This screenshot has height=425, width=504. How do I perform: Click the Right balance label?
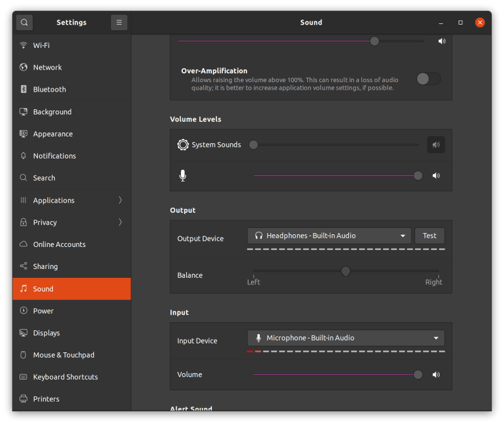point(433,282)
